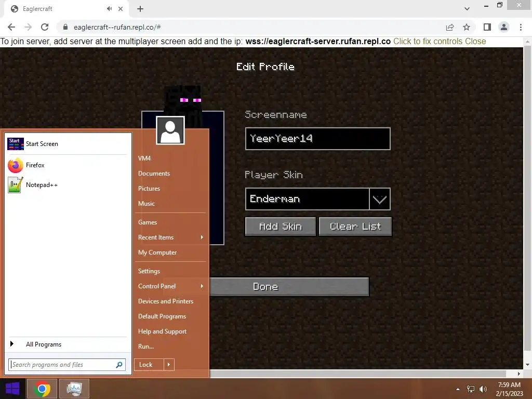Focus the Search programs and files box
Viewport: 532px width, 399px height.
(x=67, y=365)
